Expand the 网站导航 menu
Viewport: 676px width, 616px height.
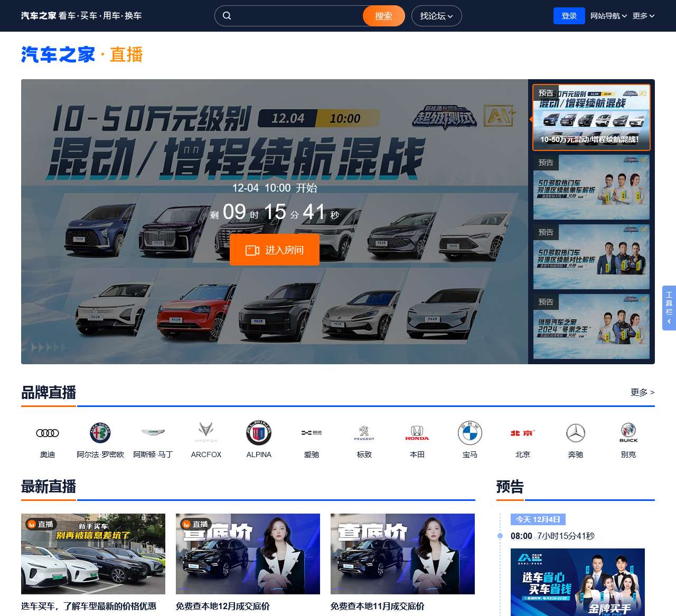[x=608, y=16]
